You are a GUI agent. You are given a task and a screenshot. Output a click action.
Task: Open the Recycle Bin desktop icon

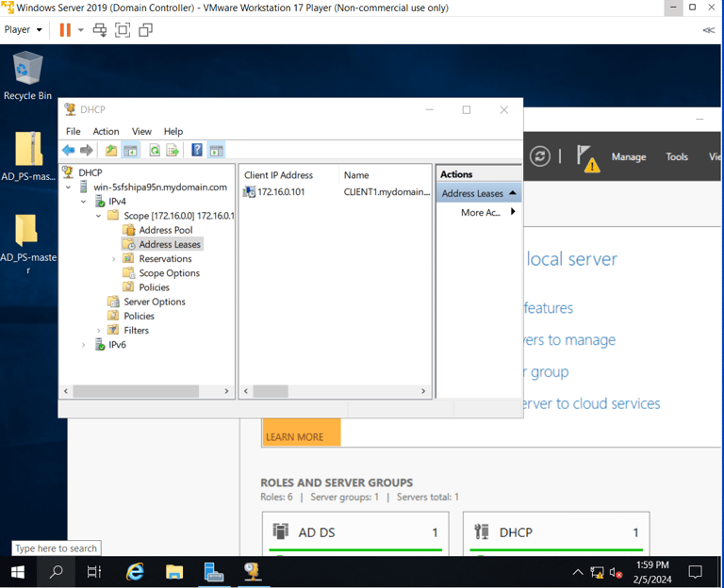(27, 76)
